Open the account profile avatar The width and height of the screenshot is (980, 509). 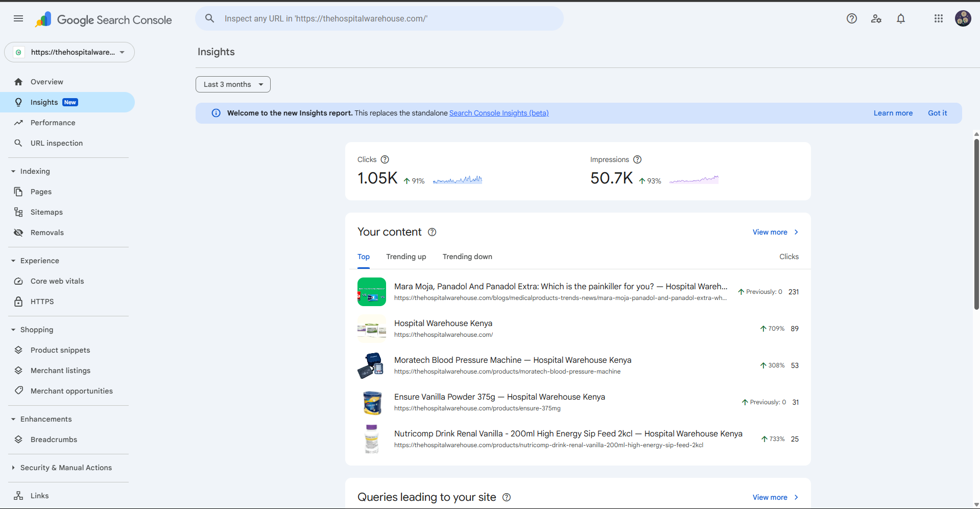(x=963, y=19)
